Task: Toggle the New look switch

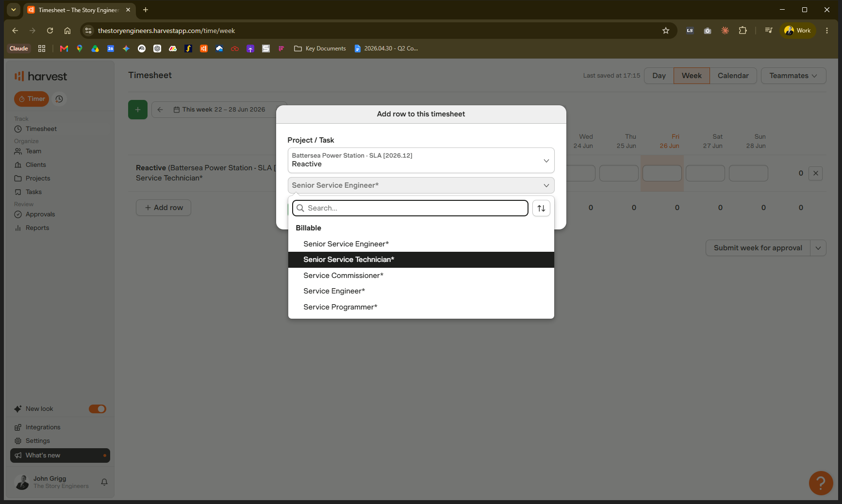Action: pyautogui.click(x=98, y=409)
